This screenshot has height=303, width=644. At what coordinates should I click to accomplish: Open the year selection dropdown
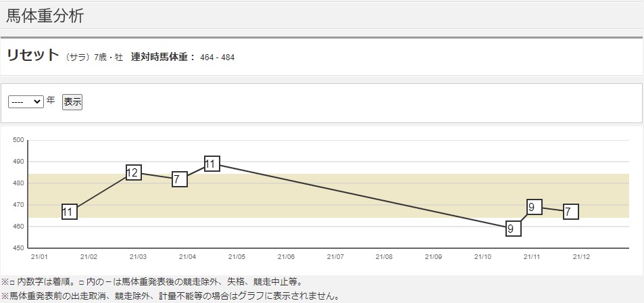click(x=26, y=101)
